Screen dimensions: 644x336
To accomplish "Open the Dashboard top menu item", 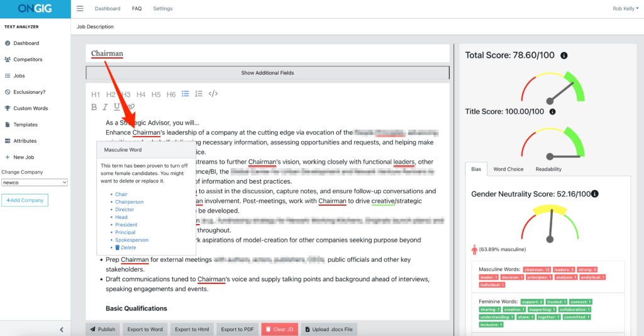I will click(108, 9).
